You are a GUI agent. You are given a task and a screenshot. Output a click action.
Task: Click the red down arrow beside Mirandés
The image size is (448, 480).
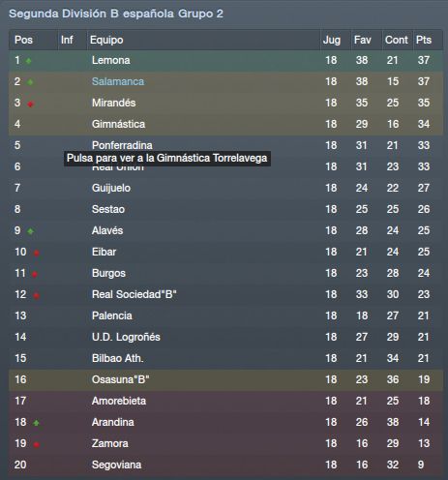click(30, 104)
